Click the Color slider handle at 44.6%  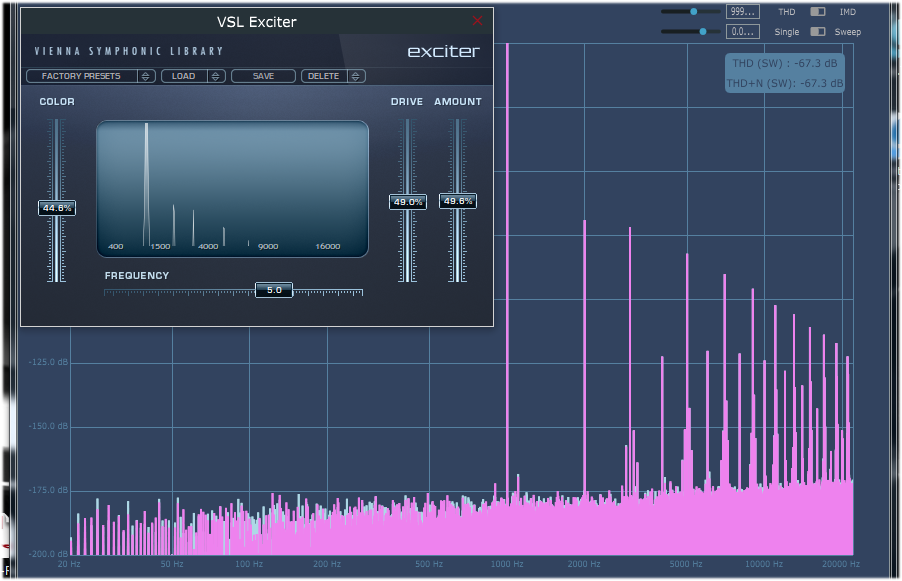click(57, 208)
